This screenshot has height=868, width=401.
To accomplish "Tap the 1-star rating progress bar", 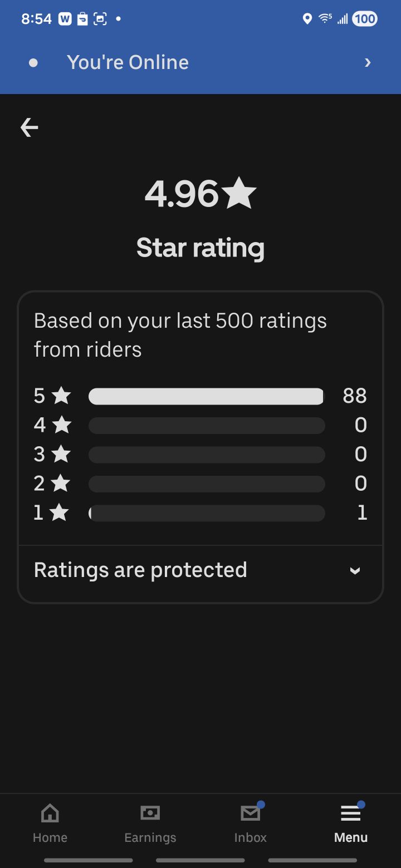I will 206,512.
